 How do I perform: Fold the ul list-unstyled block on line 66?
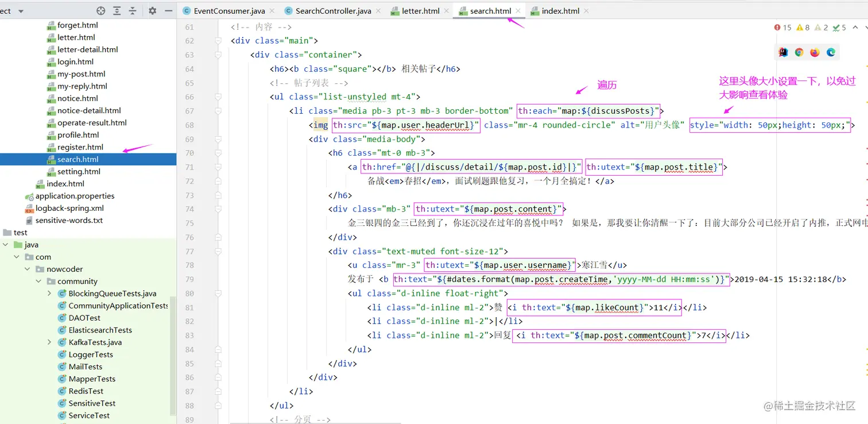pyautogui.click(x=218, y=97)
